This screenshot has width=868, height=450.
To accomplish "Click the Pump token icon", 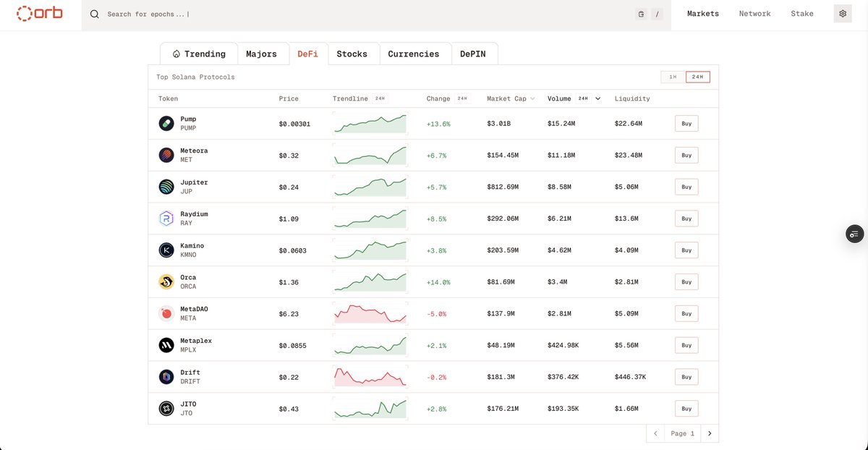I will click(166, 124).
